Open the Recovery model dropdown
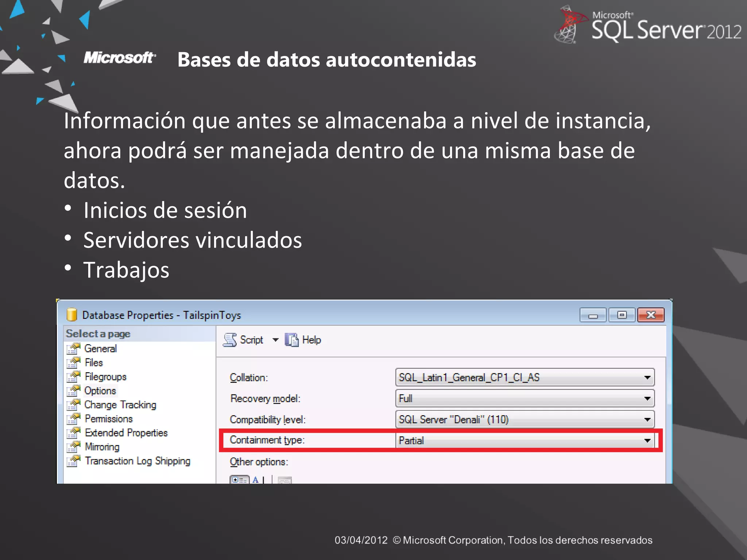Screen dimensions: 747x560 coord(525,398)
